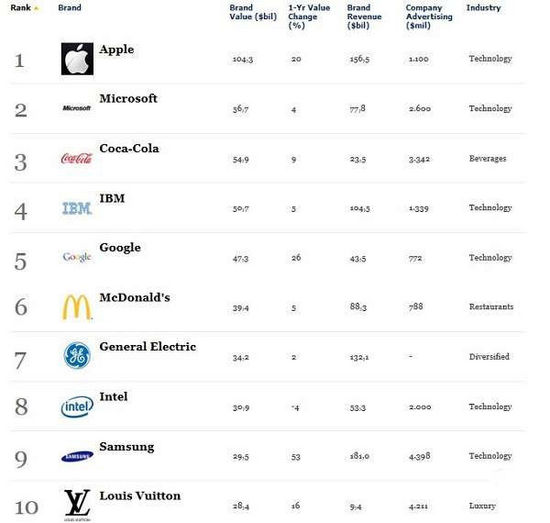Open the Samsung blue oval logo
The height and width of the screenshot is (523, 550).
[77, 456]
